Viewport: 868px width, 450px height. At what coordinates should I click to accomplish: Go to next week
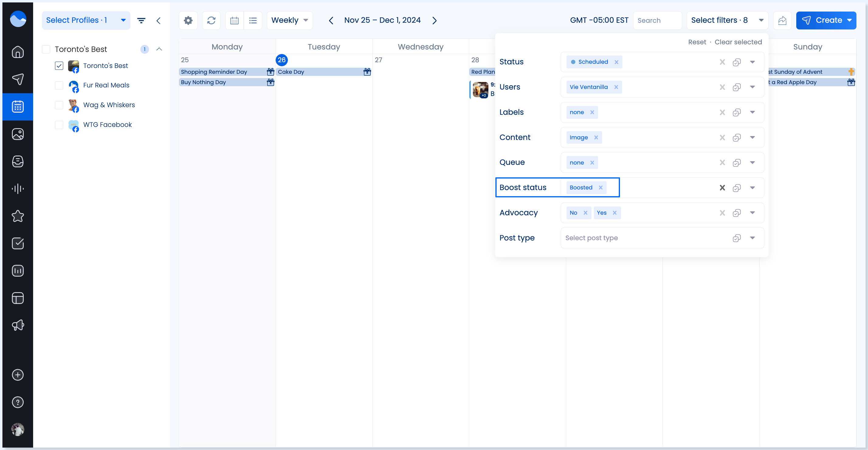click(434, 21)
